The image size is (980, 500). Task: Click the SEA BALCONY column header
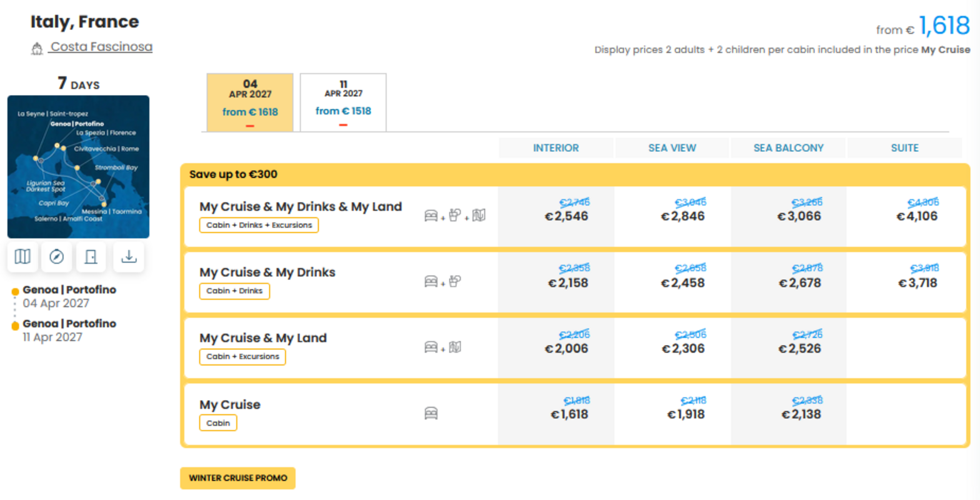click(788, 148)
